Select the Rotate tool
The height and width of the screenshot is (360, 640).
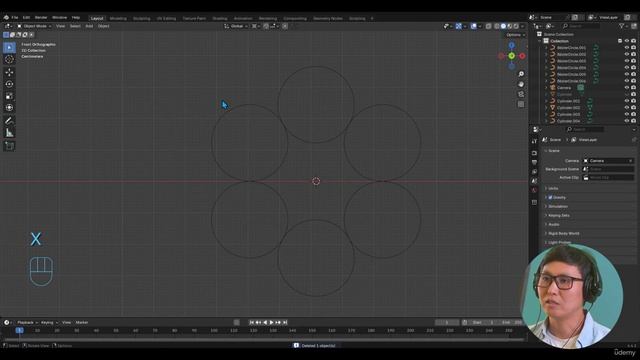coord(9,84)
